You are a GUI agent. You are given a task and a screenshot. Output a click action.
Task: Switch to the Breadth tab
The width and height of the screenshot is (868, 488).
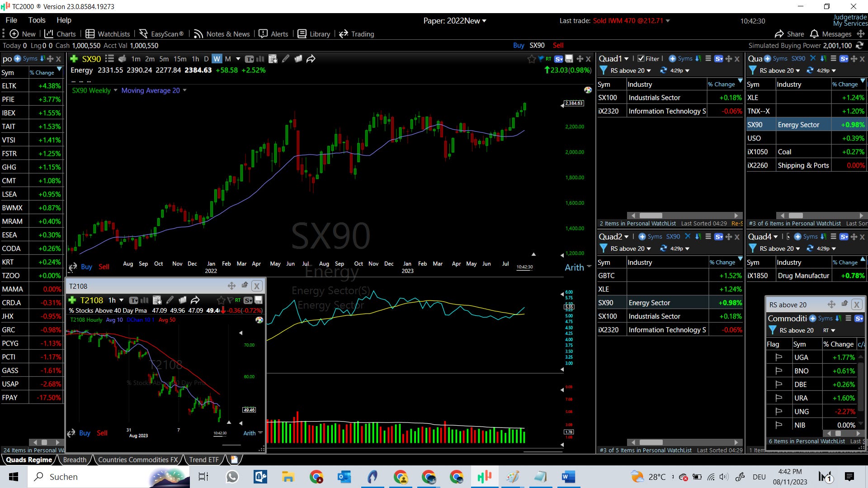75,460
